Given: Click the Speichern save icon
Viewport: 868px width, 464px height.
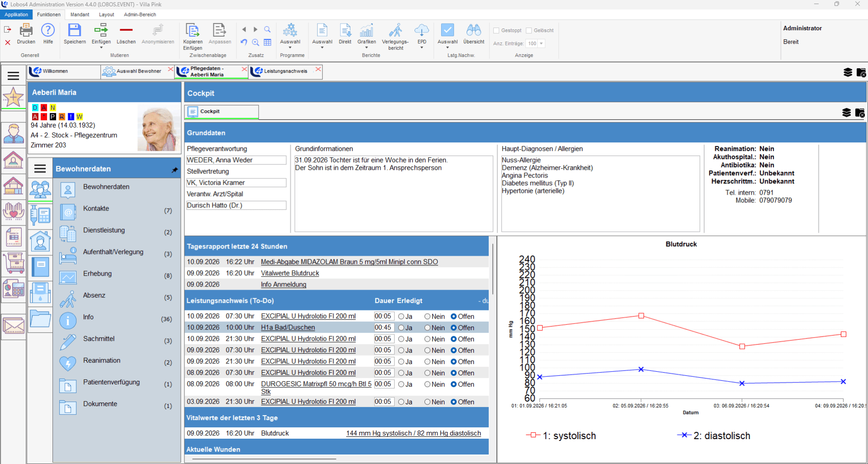Looking at the screenshot, I should pyautogui.click(x=75, y=30).
